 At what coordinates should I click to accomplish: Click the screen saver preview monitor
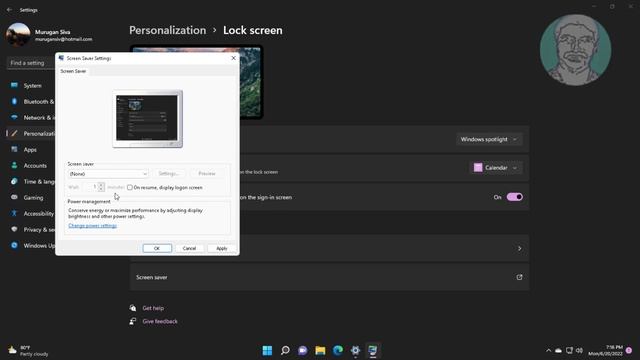tap(147, 119)
